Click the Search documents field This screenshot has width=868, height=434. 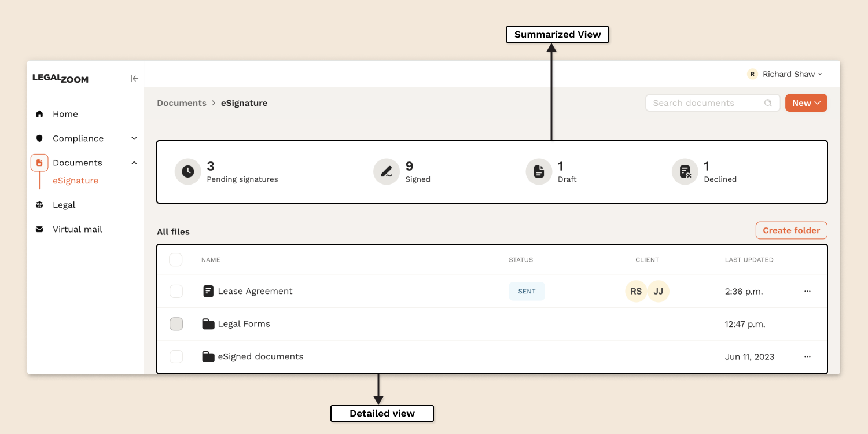point(706,103)
